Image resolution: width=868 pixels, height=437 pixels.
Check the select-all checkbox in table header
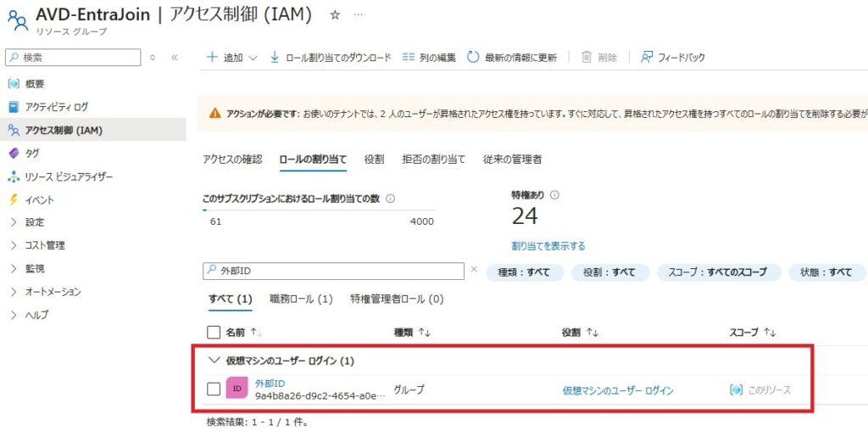coord(214,333)
